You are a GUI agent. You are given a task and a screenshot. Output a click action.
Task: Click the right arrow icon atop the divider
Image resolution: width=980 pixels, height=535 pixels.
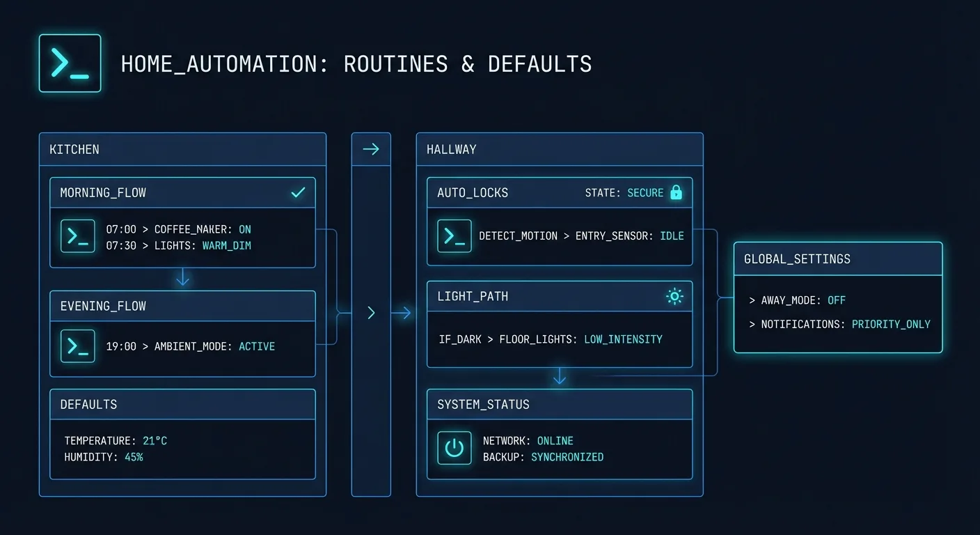click(x=371, y=149)
